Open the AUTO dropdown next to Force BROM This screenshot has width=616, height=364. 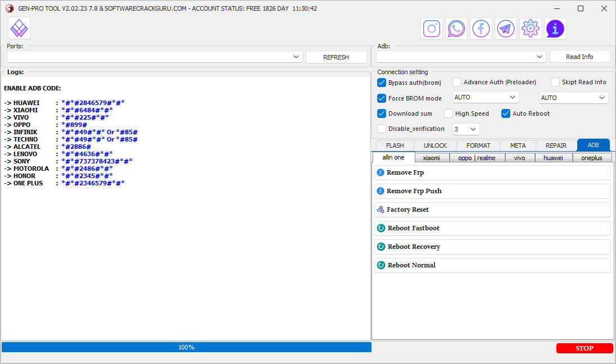click(x=485, y=97)
